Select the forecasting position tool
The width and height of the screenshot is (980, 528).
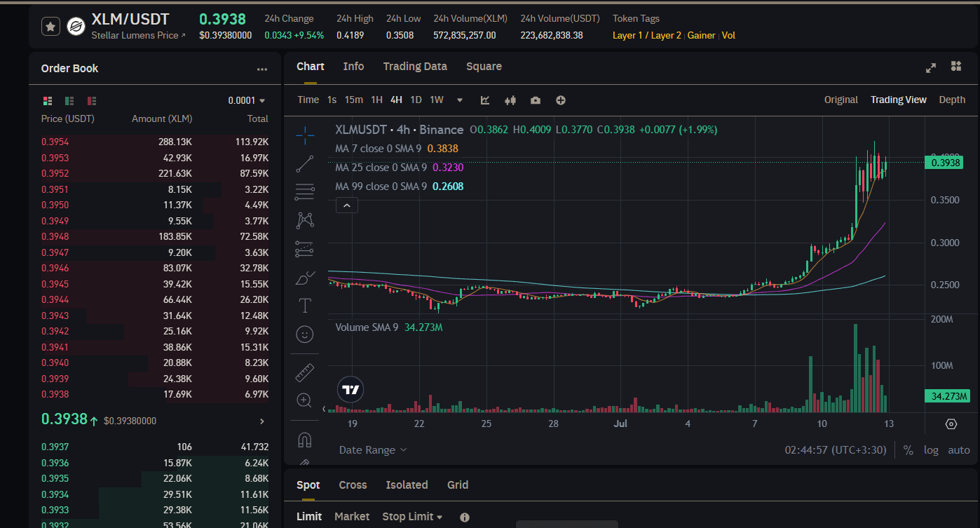click(x=305, y=249)
